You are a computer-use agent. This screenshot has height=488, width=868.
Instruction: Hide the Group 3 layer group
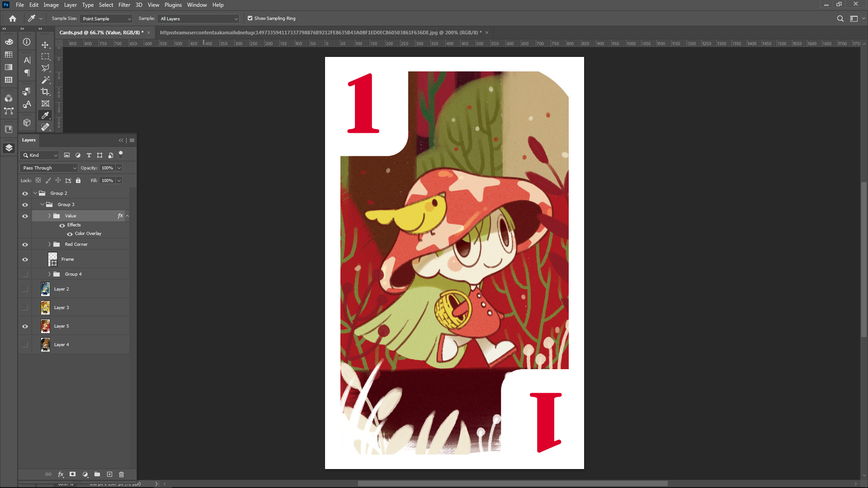tap(25, 205)
